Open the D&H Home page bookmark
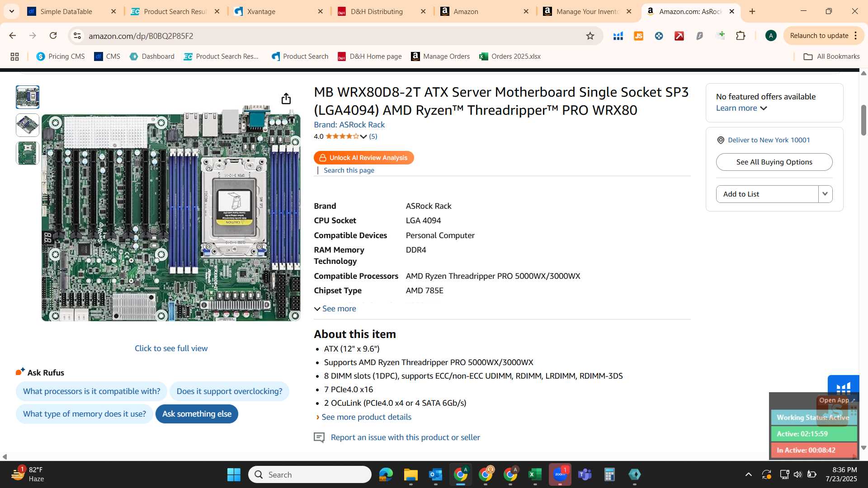 pos(369,56)
